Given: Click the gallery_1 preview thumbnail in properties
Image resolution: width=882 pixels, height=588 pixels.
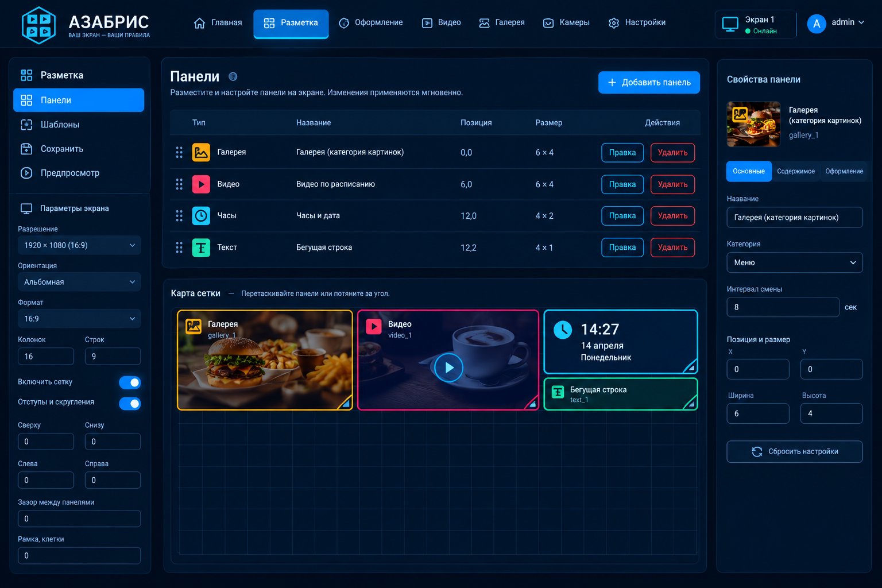Looking at the screenshot, I should (x=753, y=124).
